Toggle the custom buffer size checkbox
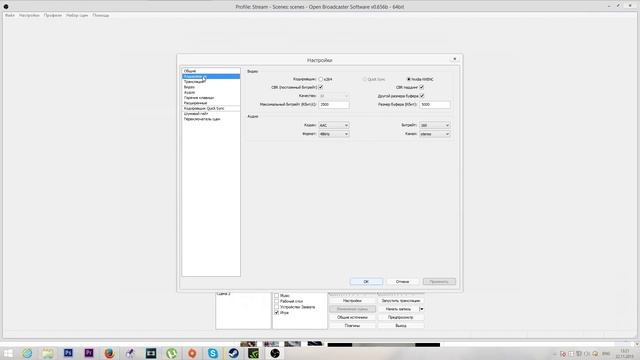Image resolution: width=640 pixels, height=360 pixels. (422, 96)
